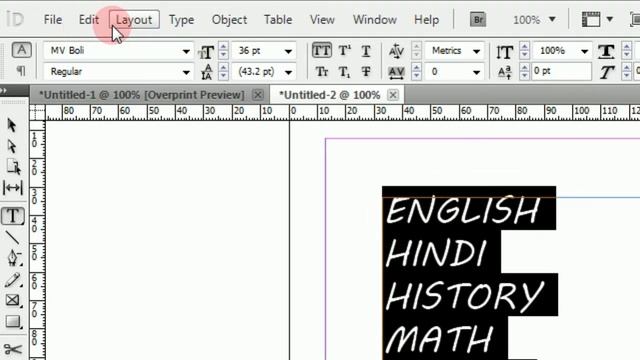Viewport: 640px width, 360px height.
Task: Open the Regular font style dropdown
Action: (186, 72)
